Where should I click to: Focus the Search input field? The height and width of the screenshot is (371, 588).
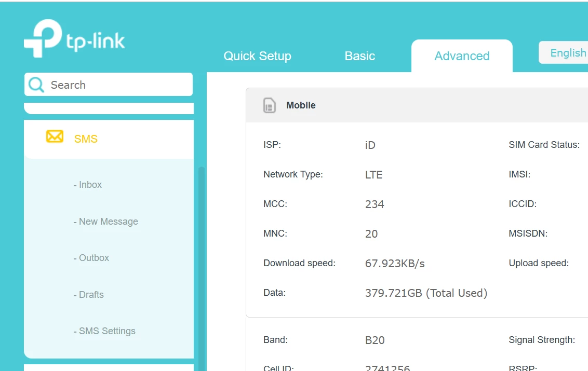[x=109, y=85]
